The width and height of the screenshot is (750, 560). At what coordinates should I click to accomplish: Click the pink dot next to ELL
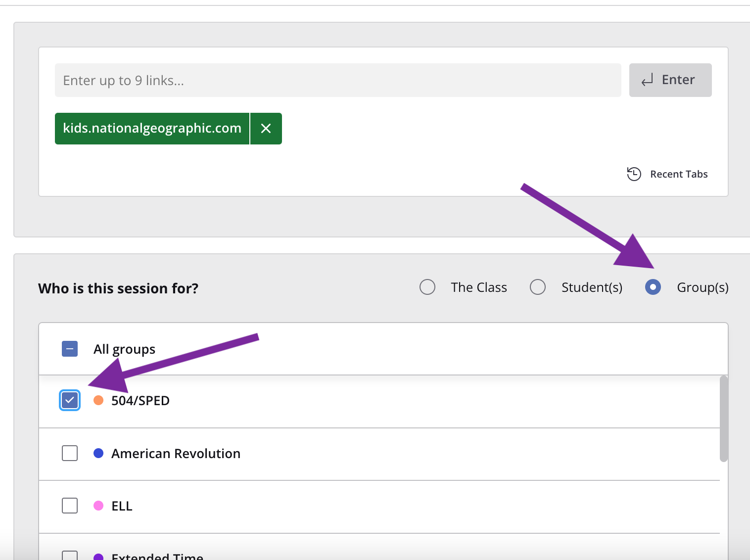click(98, 506)
